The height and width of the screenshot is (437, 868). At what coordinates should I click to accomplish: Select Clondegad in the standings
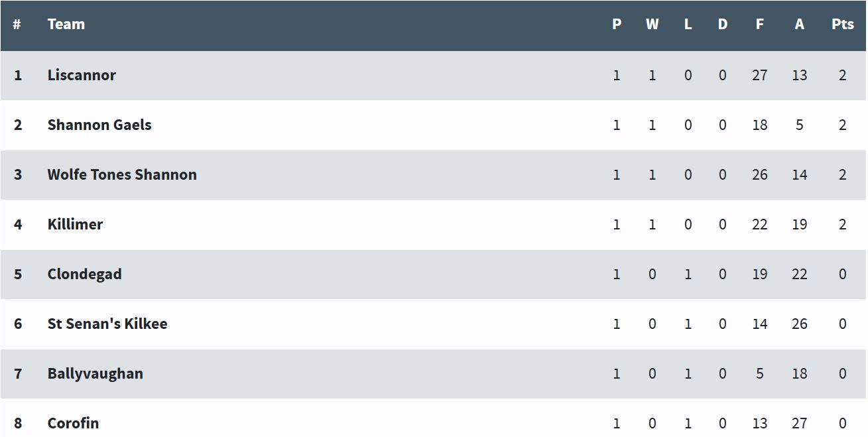pos(84,274)
